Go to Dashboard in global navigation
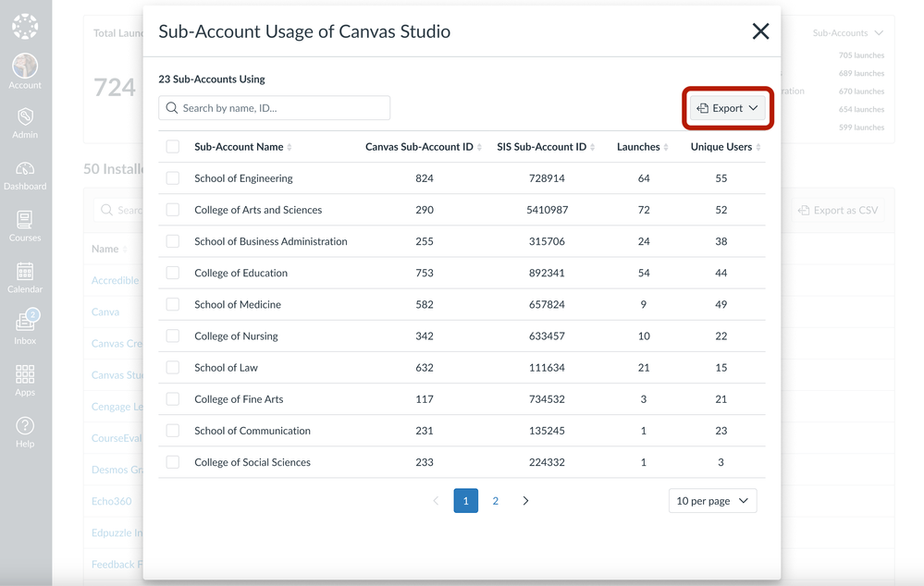This screenshot has width=924, height=586. 25,175
